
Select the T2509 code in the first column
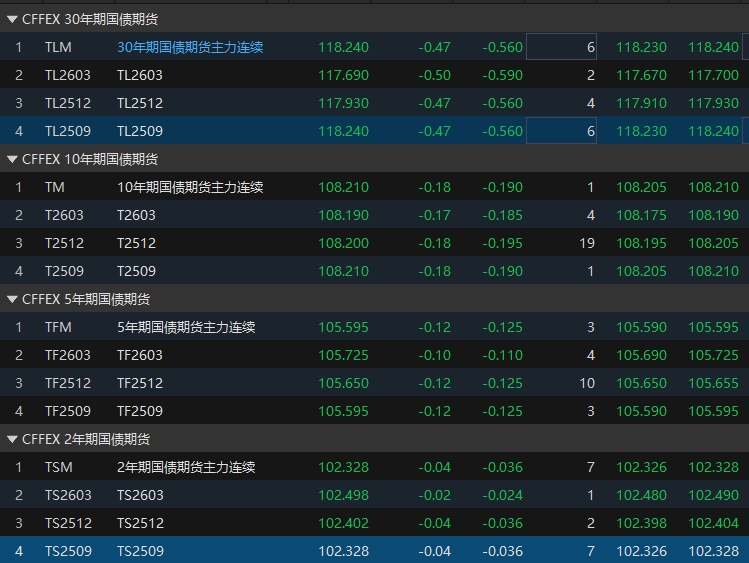[x=64, y=271]
